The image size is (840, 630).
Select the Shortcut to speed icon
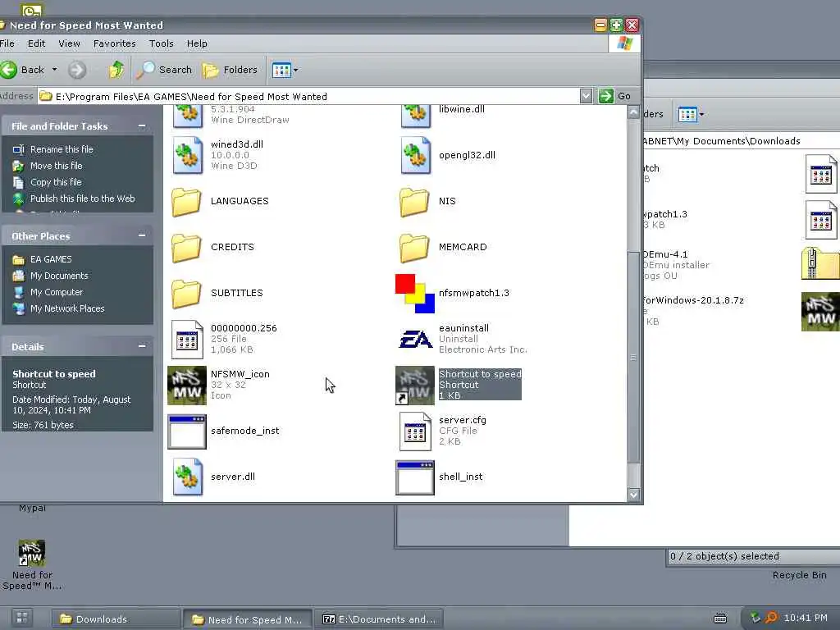[x=414, y=386]
